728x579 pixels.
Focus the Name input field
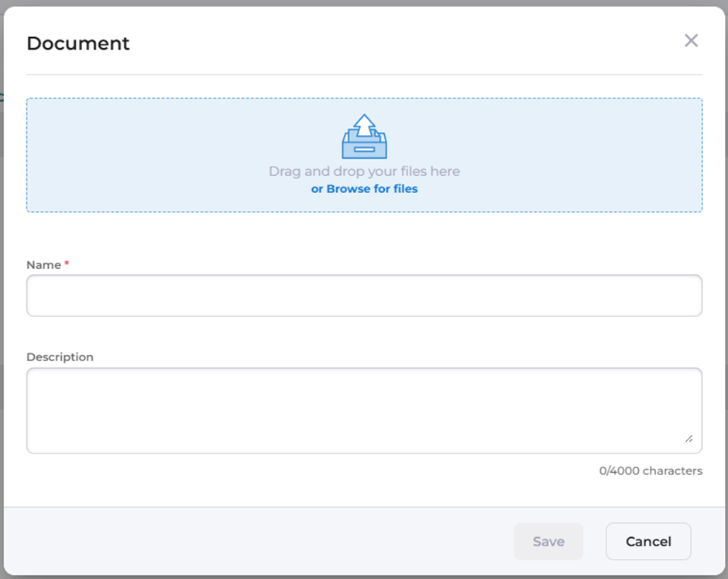coord(364,295)
